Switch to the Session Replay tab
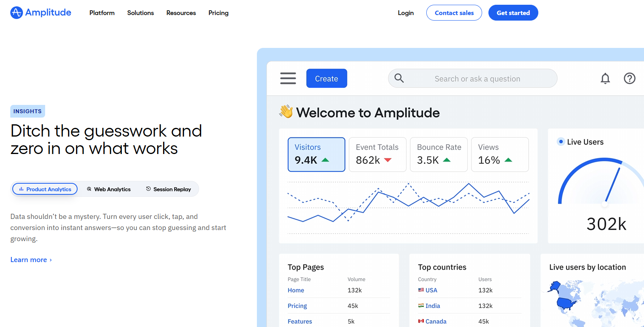Viewport: 644px width, 327px height. (x=169, y=189)
